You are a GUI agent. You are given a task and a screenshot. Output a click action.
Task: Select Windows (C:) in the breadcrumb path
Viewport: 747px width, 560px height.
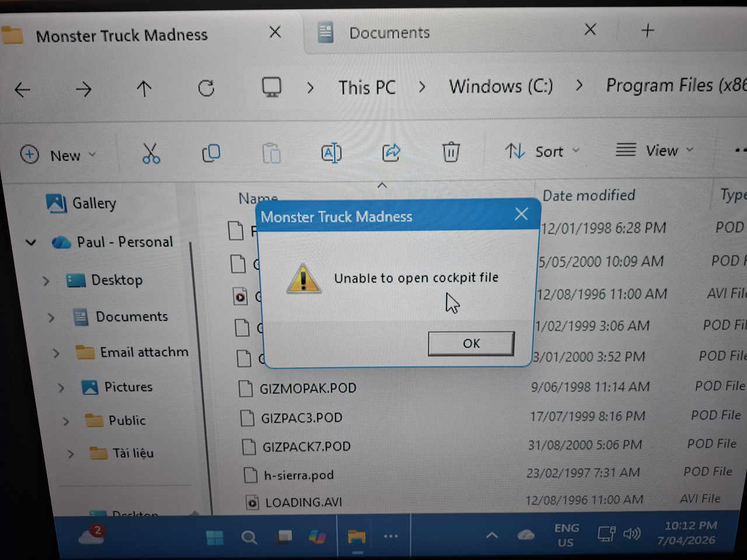[x=501, y=86]
